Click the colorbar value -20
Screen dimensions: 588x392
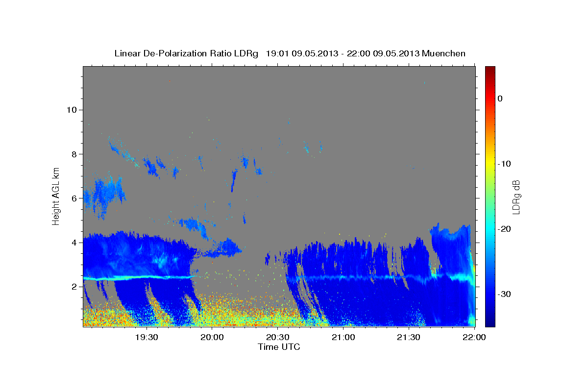[x=504, y=229]
